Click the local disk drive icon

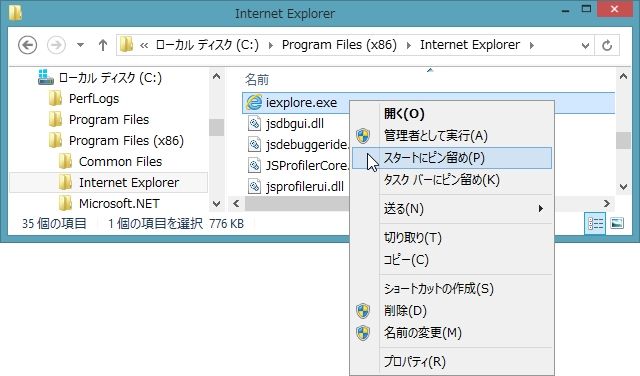pos(45,77)
